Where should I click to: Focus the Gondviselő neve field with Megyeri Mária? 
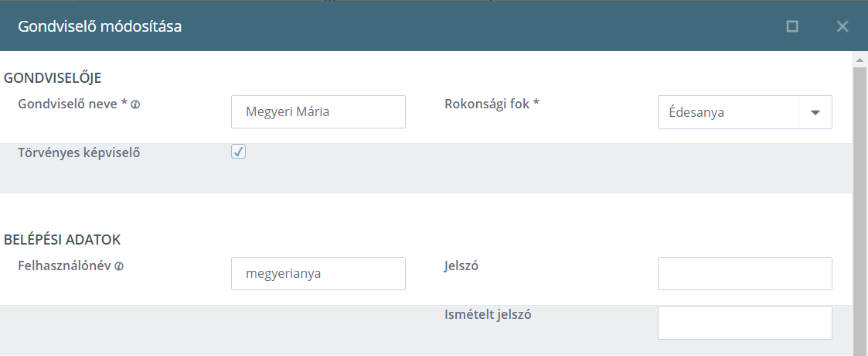click(x=318, y=111)
